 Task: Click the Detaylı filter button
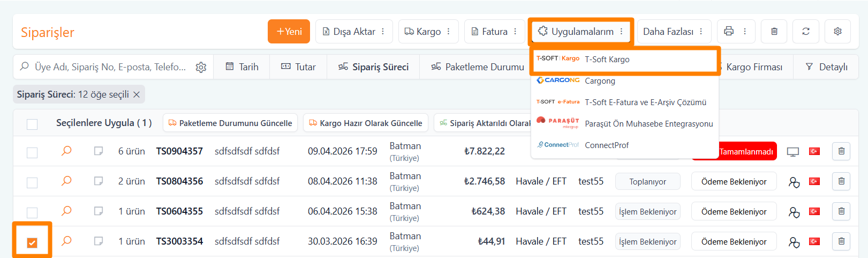pos(827,67)
